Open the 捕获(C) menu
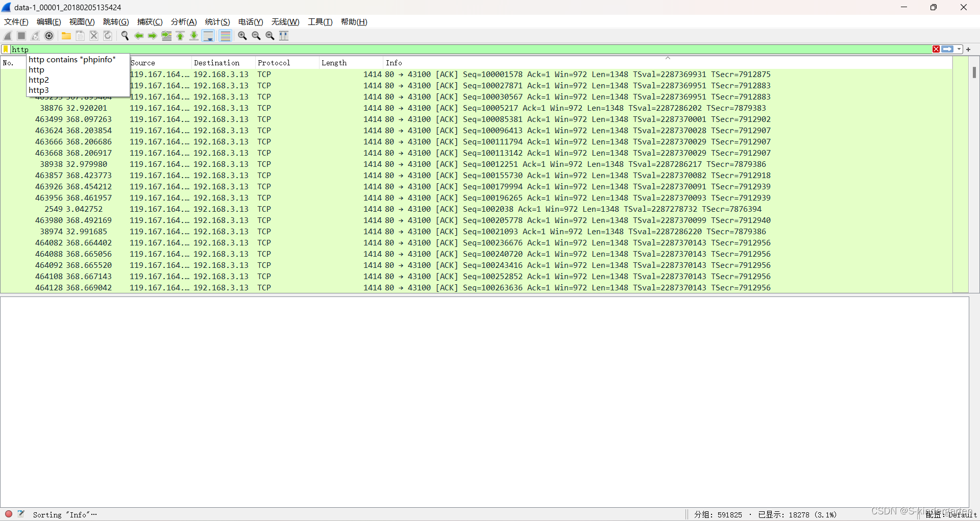 point(150,22)
